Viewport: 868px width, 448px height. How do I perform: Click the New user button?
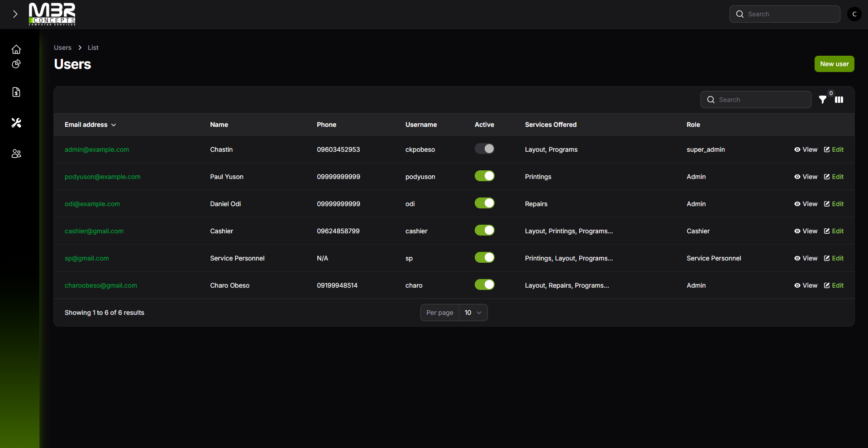pyautogui.click(x=834, y=64)
